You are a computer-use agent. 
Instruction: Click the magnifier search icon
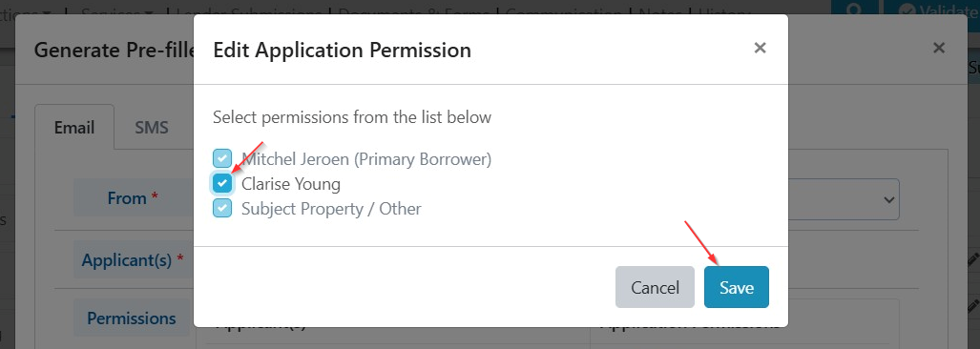[854, 10]
